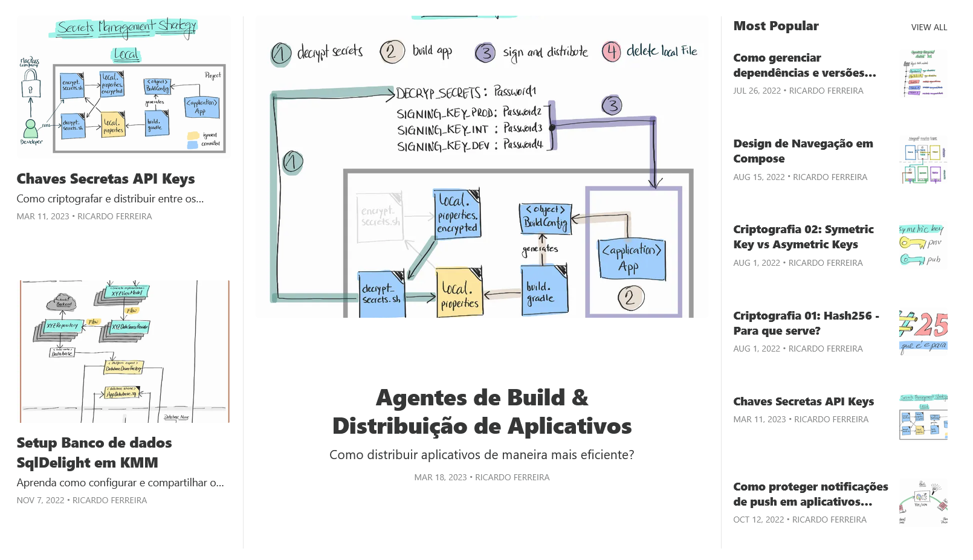973x560 pixels.
Task: Click the Most Popular section heading
Action: 776,26
